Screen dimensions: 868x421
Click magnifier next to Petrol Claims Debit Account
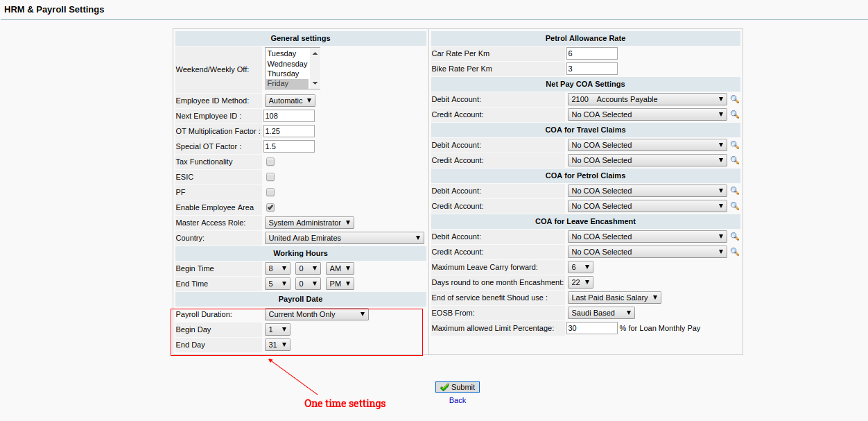[735, 191]
